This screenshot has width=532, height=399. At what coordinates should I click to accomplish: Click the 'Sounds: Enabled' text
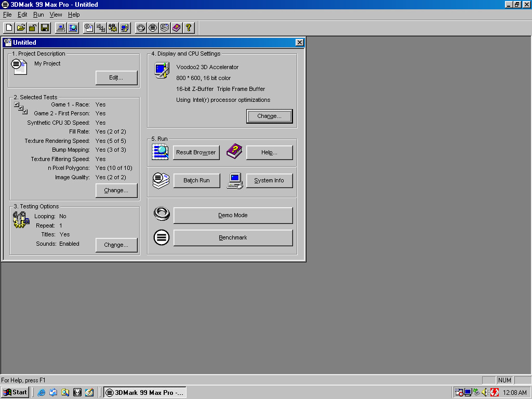point(58,244)
